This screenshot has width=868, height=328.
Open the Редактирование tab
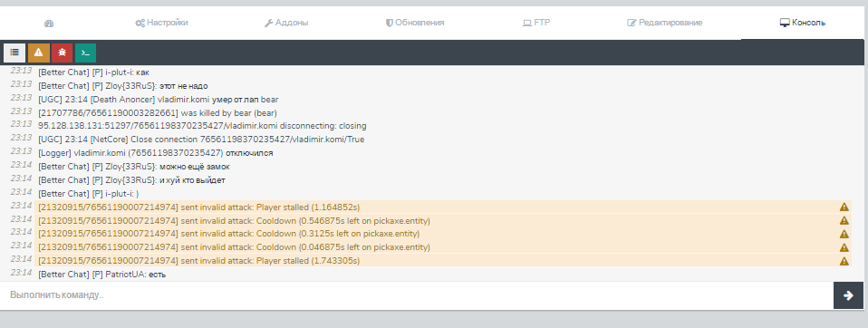(x=664, y=23)
